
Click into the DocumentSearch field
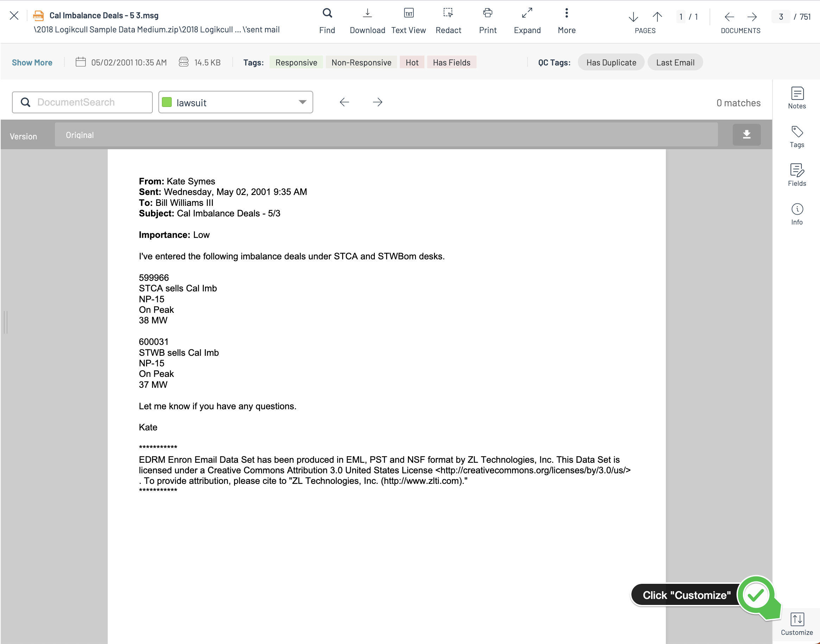[x=82, y=102]
